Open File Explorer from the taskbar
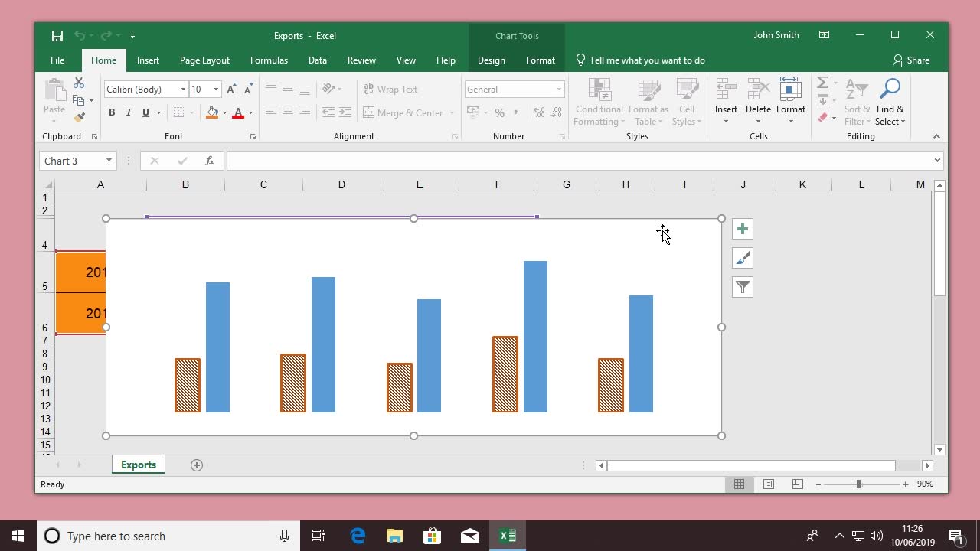Image resolution: width=980 pixels, height=551 pixels. point(394,536)
